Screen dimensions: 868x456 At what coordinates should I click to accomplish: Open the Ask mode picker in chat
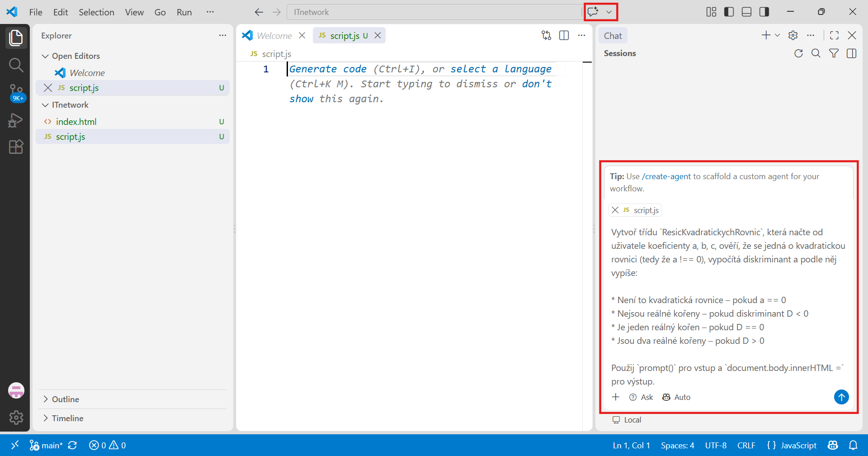pos(641,397)
